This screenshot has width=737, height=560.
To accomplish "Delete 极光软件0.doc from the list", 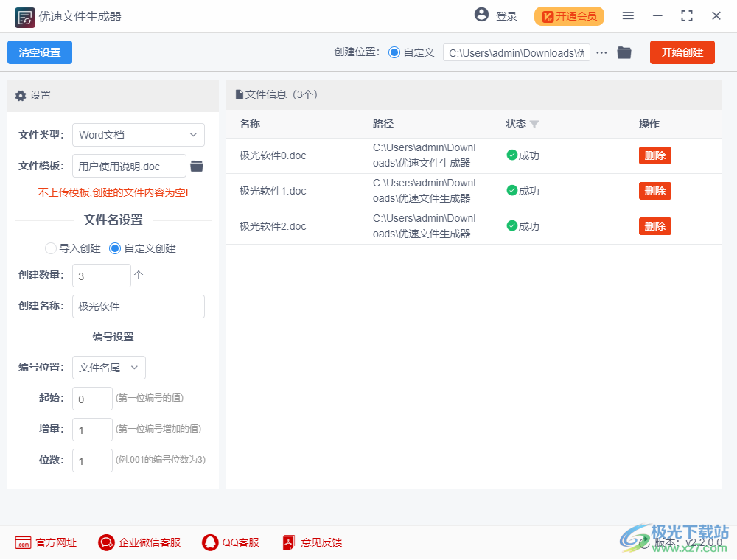I will [x=654, y=155].
